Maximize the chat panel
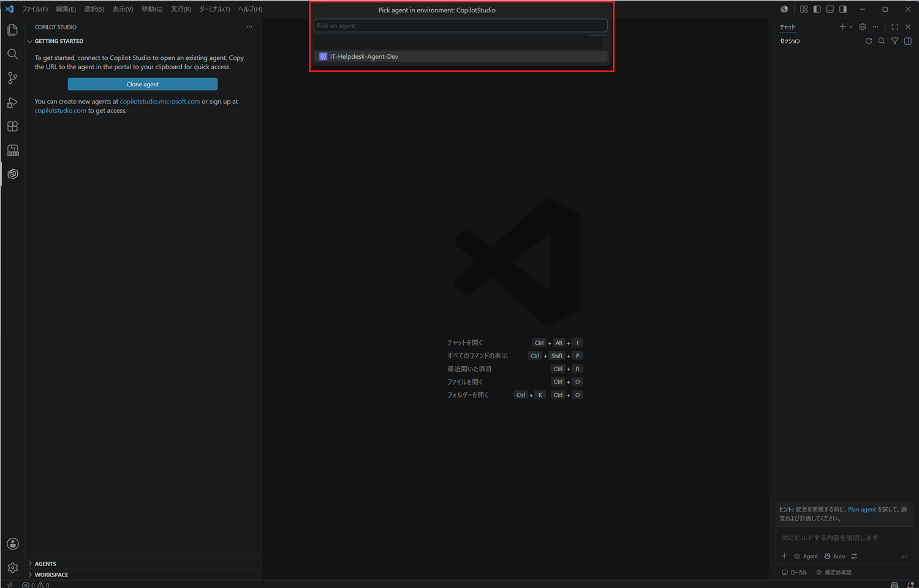The height and width of the screenshot is (588, 919). 895,27
